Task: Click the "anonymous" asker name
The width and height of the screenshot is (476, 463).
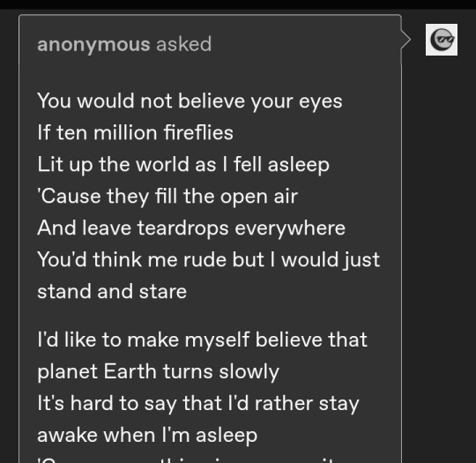Action: (93, 44)
